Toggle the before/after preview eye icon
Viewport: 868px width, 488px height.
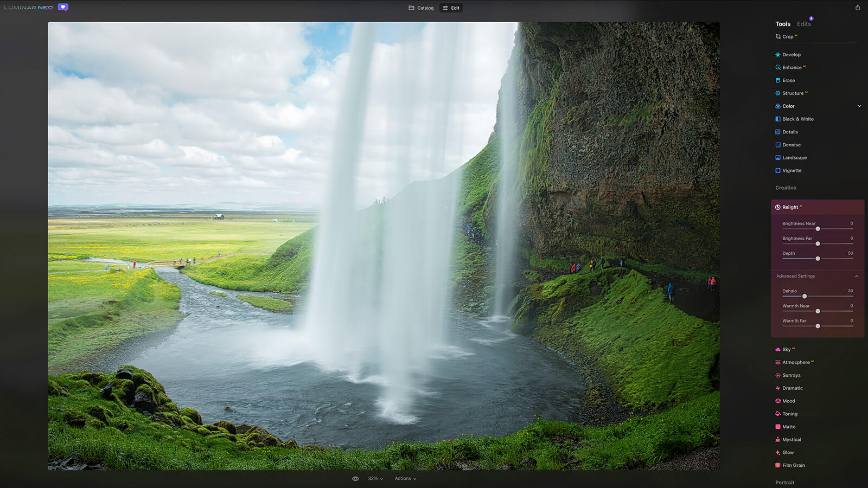pyautogui.click(x=355, y=479)
